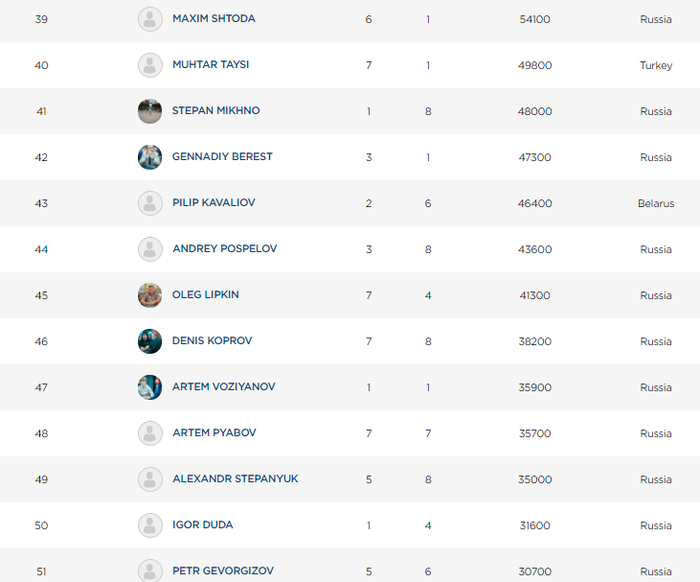The image size is (700, 582).
Task: Click Pilip Kavaliov's default avatar icon
Action: click(150, 203)
